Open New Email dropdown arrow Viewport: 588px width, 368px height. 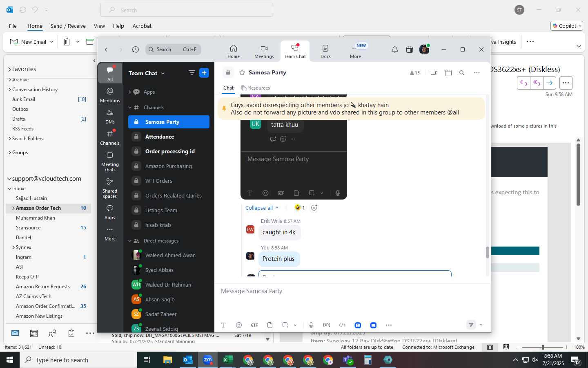pyautogui.click(x=51, y=42)
